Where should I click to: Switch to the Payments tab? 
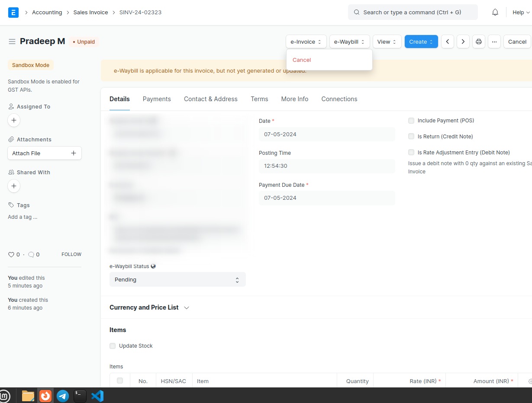[x=157, y=99]
